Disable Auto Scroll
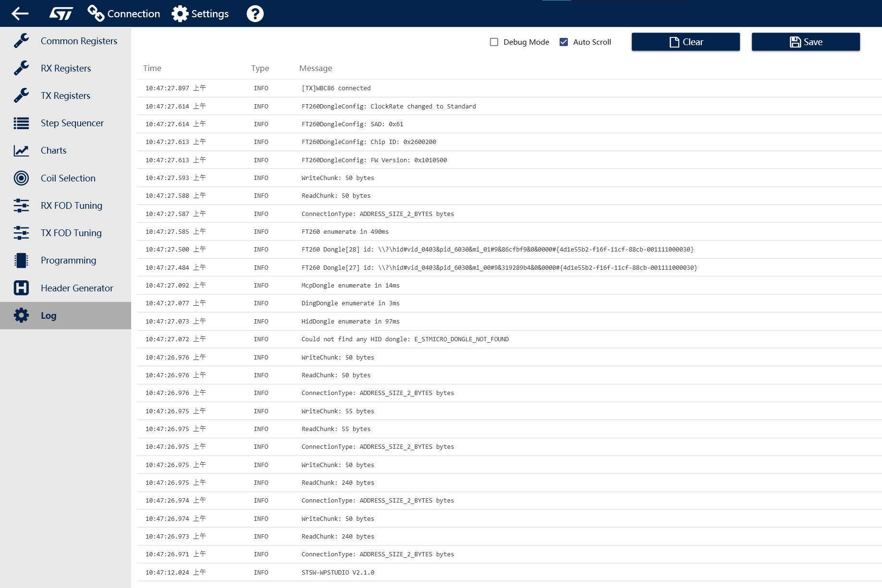Viewport: 882px width, 588px height. click(x=563, y=42)
